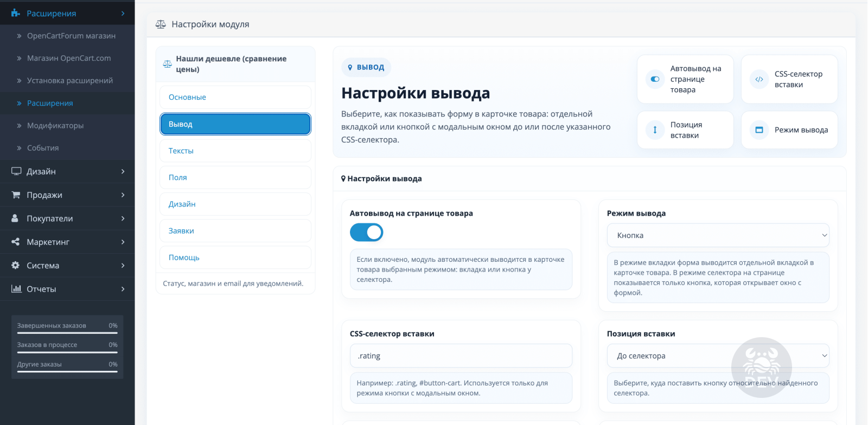
Task: Click the Заказов в процессе progress bar
Action: [67, 352]
